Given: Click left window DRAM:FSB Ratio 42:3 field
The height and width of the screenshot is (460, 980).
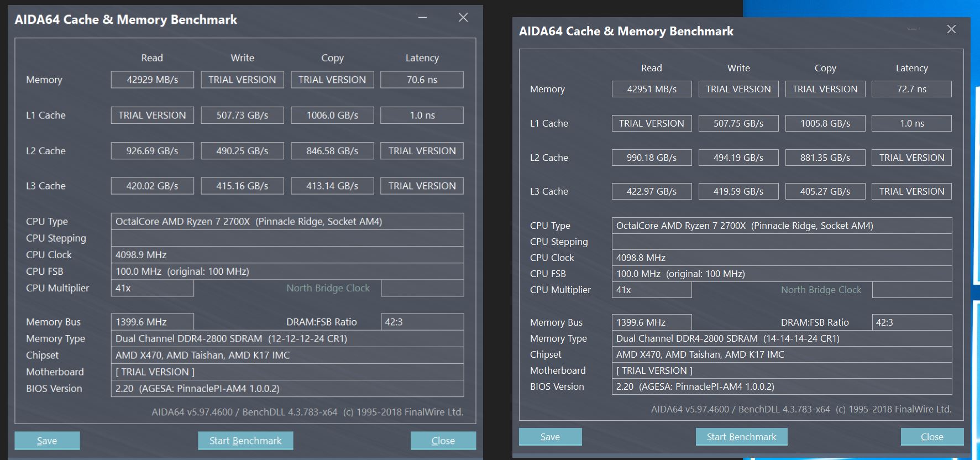Looking at the screenshot, I should coord(422,322).
